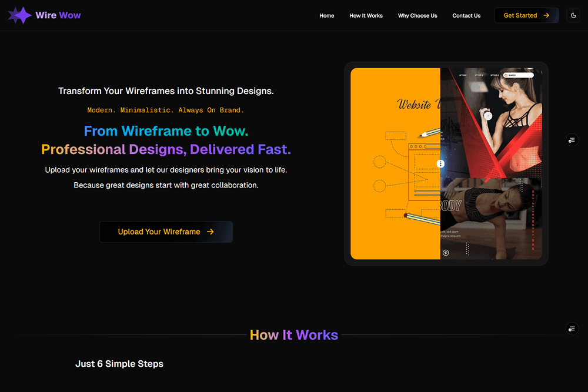Click the arrow icon in Get Started button

pos(546,16)
